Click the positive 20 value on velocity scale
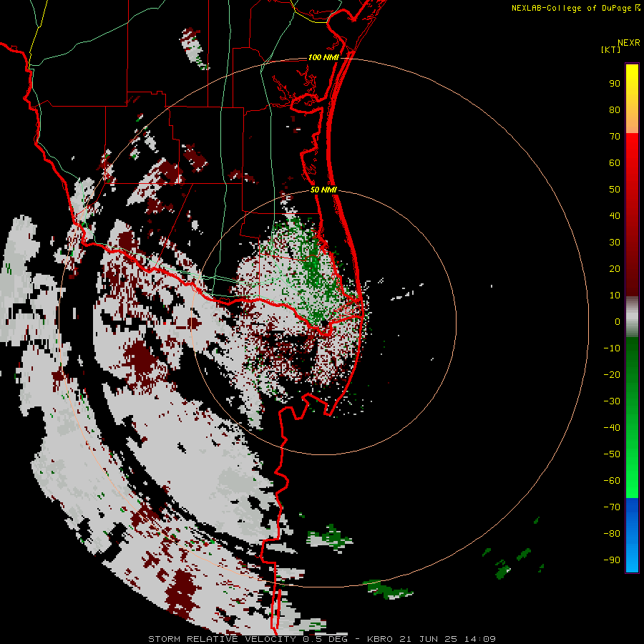 pyautogui.click(x=615, y=269)
